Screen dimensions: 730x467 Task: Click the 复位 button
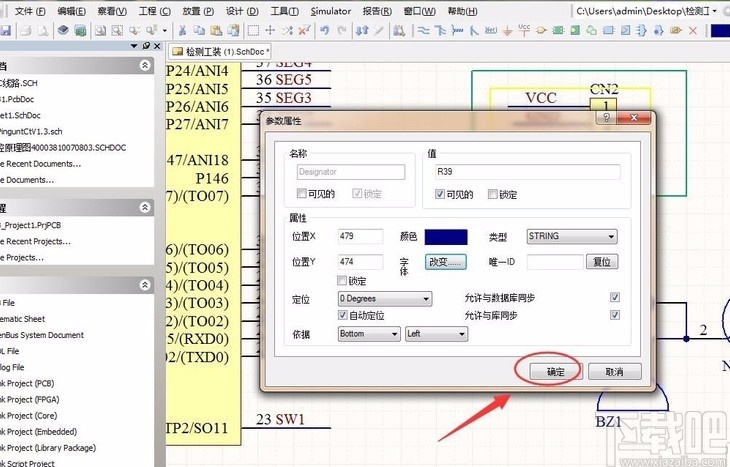tap(602, 262)
